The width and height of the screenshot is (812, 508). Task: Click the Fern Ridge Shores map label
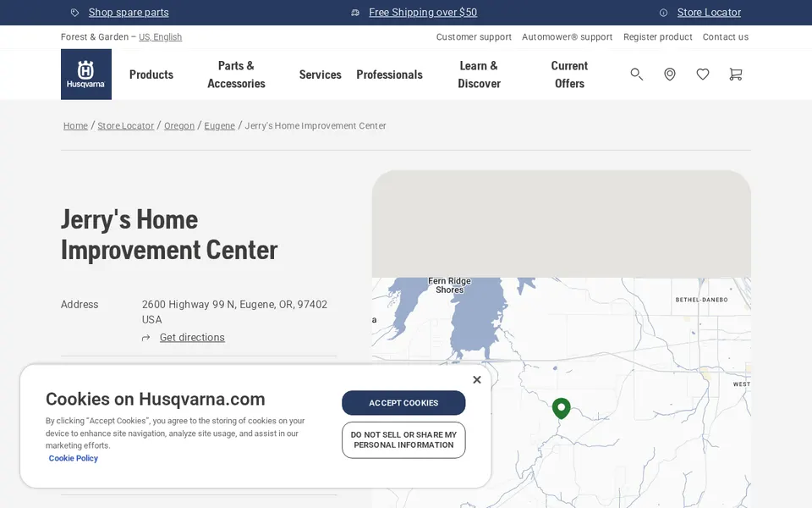(x=449, y=285)
